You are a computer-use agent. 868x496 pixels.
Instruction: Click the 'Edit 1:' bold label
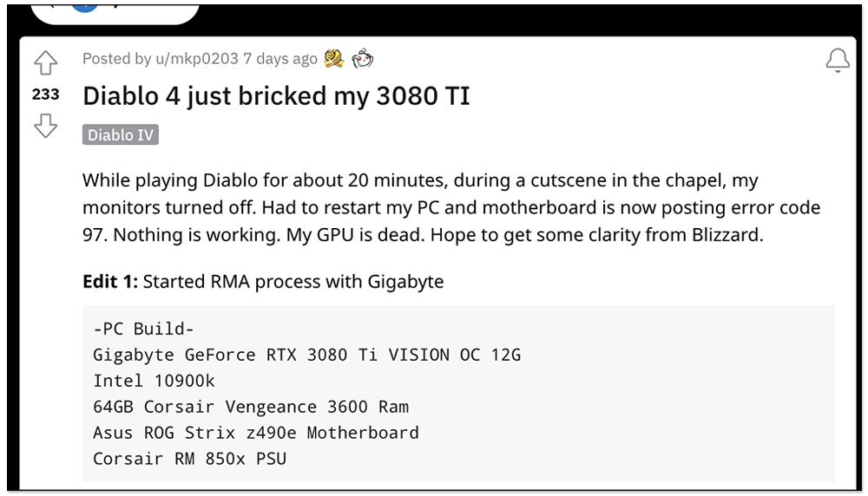click(x=110, y=282)
